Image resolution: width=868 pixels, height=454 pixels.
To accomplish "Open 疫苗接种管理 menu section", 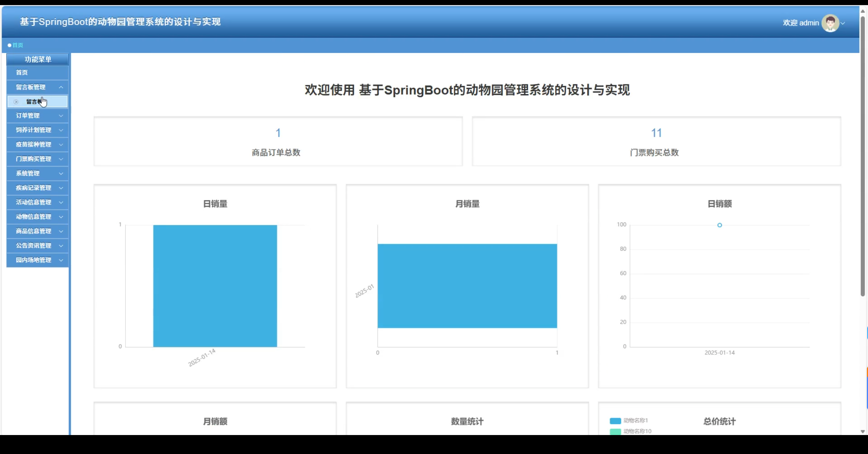I will click(34, 145).
